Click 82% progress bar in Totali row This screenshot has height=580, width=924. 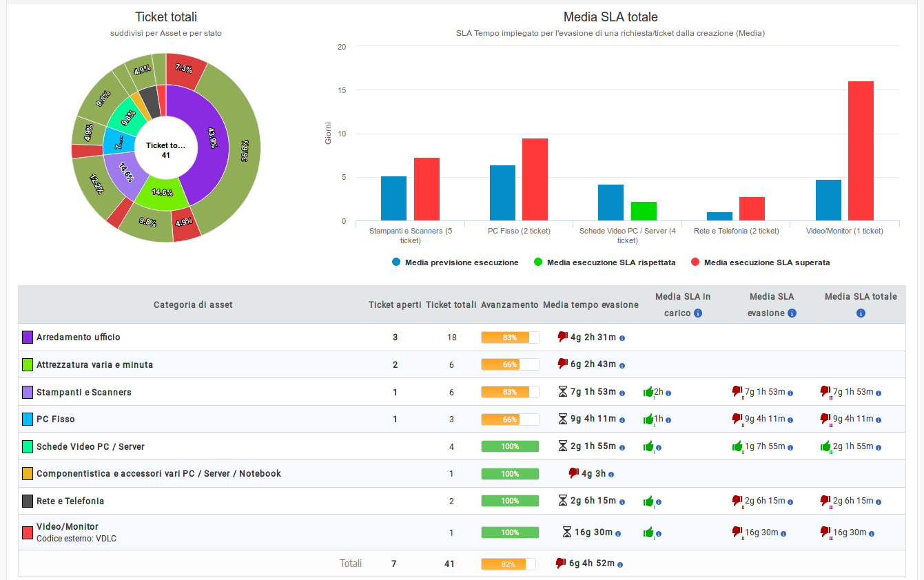click(x=509, y=564)
